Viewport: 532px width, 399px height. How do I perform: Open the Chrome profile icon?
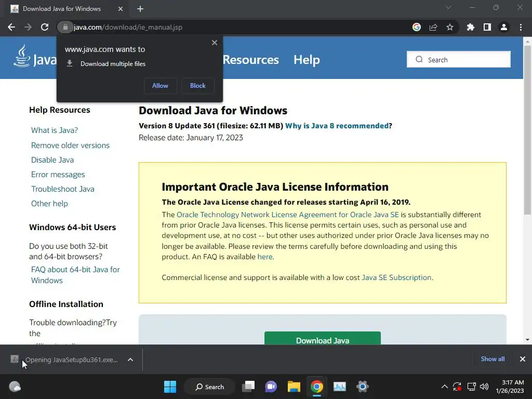(504, 27)
